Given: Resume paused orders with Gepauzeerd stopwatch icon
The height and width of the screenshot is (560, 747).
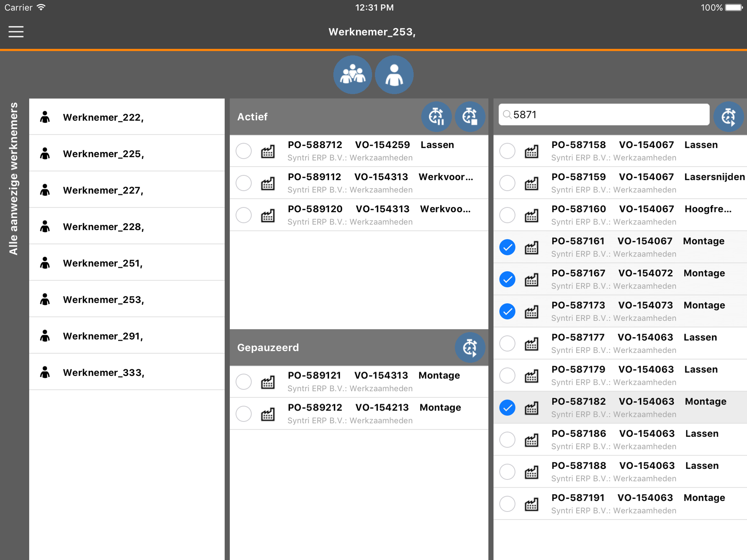Looking at the screenshot, I should coord(470,348).
